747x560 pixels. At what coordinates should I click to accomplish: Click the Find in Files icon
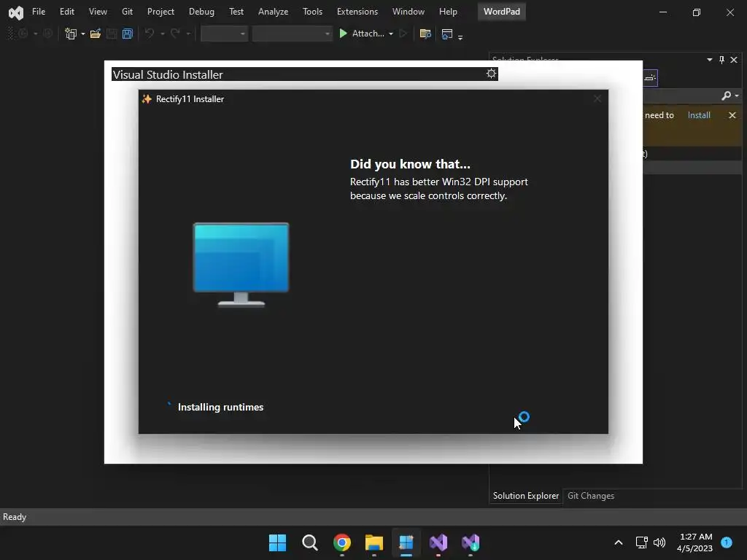[425, 34]
